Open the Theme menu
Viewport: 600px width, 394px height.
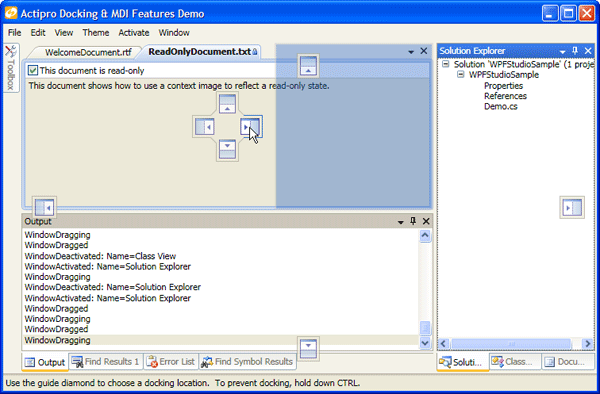(96, 33)
